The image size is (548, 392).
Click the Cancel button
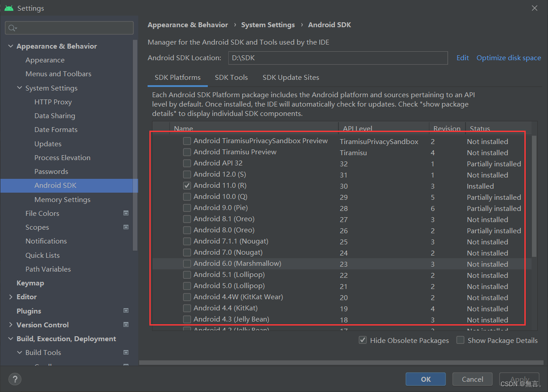(473, 379)
